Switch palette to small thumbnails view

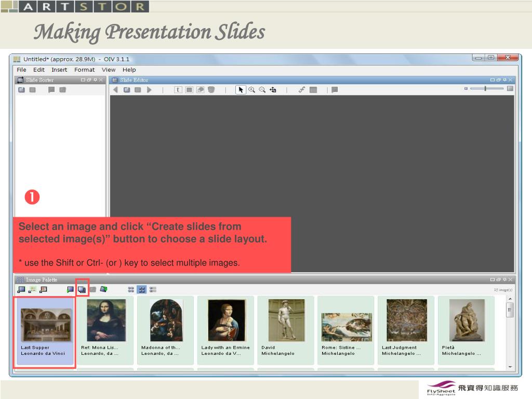click(131, 289)
